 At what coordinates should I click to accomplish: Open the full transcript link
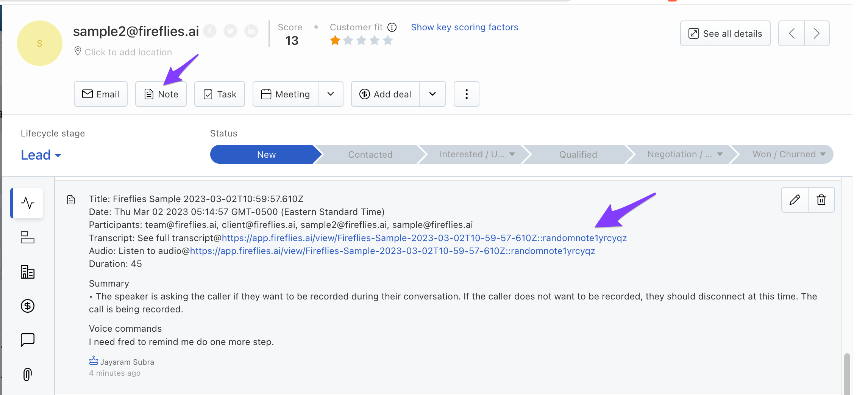tap(424, 238)
